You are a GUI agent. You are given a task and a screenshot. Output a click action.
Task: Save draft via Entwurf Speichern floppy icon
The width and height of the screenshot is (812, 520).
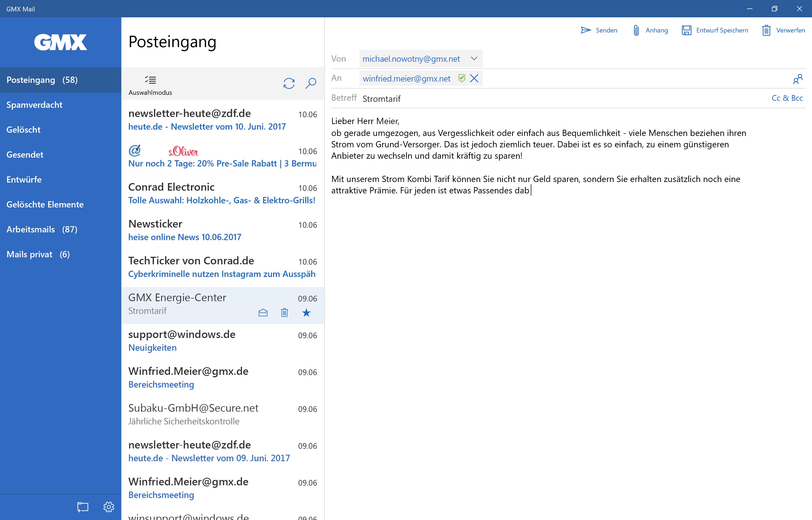click(686, 30)
